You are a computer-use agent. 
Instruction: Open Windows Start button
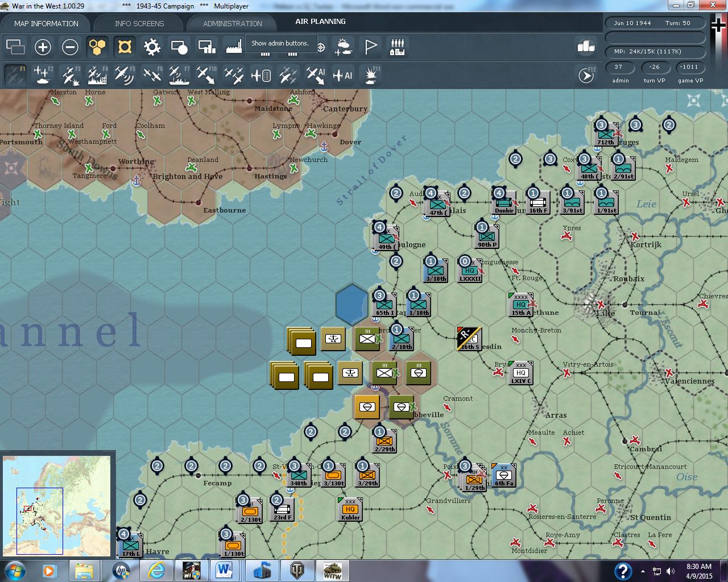pos(14,570)
